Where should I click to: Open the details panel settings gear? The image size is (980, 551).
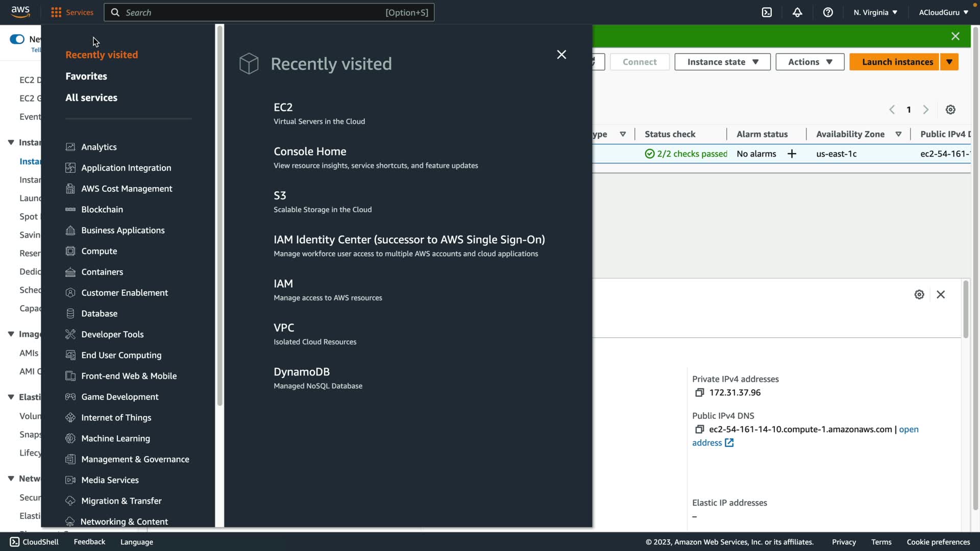coord(919,294)
